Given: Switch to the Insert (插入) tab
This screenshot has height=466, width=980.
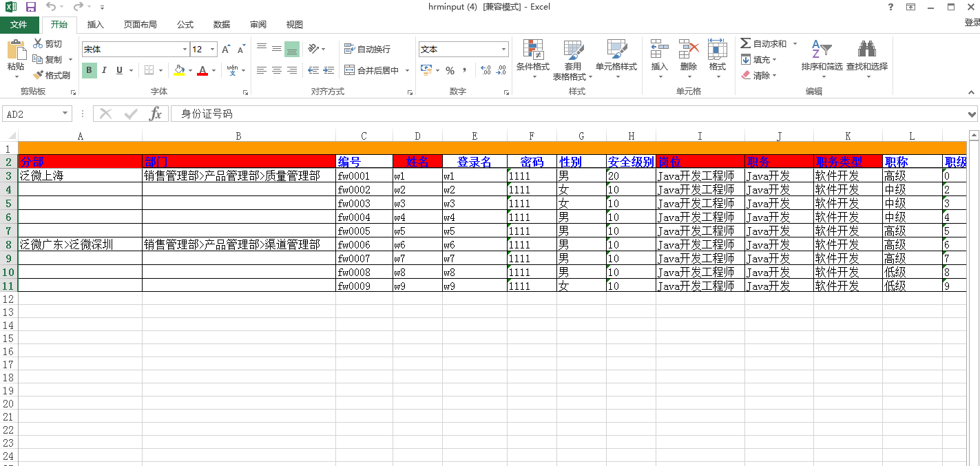Looking at the screenshot, I should click(x=96, y=25).
